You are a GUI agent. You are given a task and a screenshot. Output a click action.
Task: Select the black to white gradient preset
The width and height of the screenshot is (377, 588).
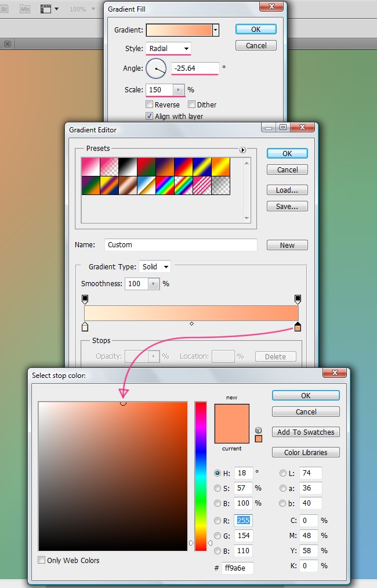(x=128, y=167)
